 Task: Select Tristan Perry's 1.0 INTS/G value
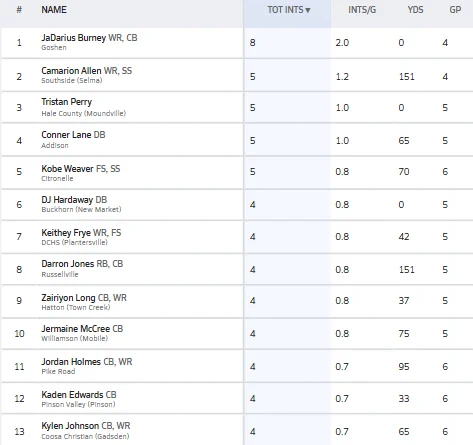(x=342, y=108)
